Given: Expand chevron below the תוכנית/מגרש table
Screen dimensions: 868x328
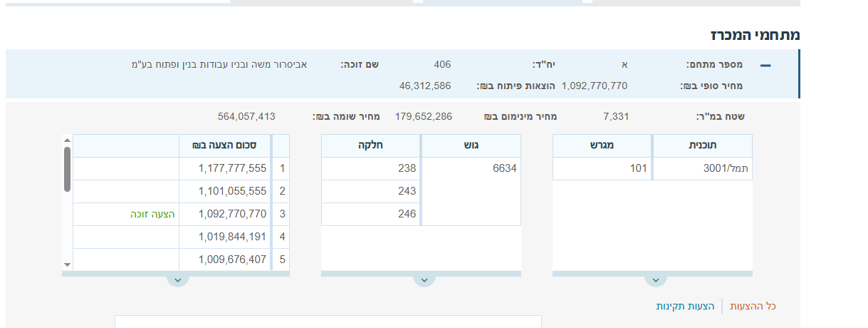Looking at the screenshot, I should click(x=655, y=280).
